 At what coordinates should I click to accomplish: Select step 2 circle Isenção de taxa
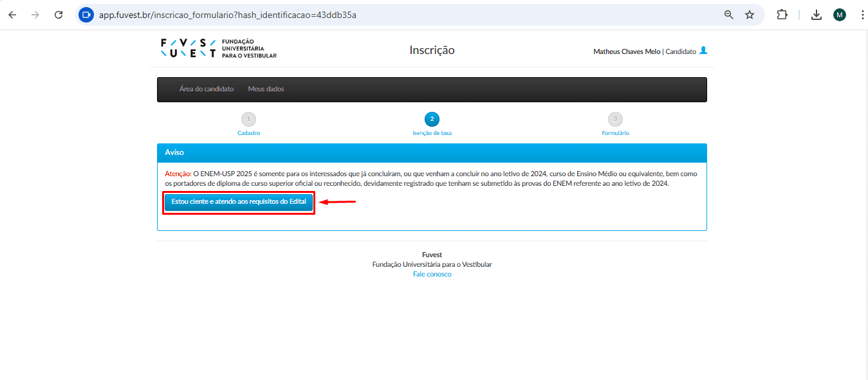click(432, 119)
